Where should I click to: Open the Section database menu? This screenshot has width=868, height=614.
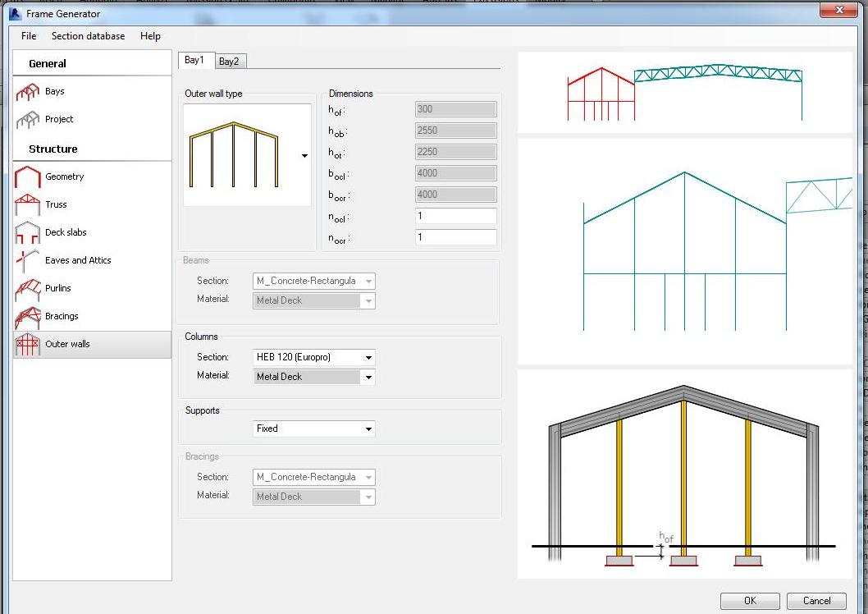pyautogui.click(x=88, y=36)
